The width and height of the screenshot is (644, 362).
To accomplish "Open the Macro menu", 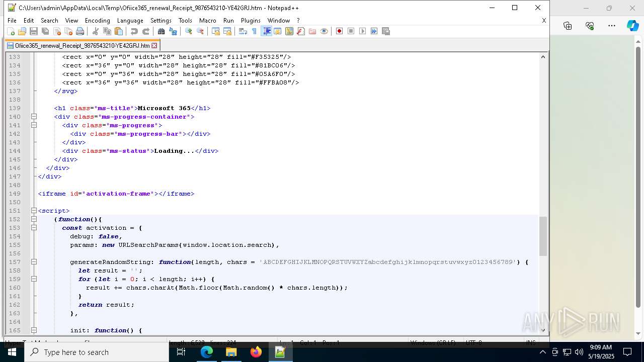I will [x=207, y=21].
